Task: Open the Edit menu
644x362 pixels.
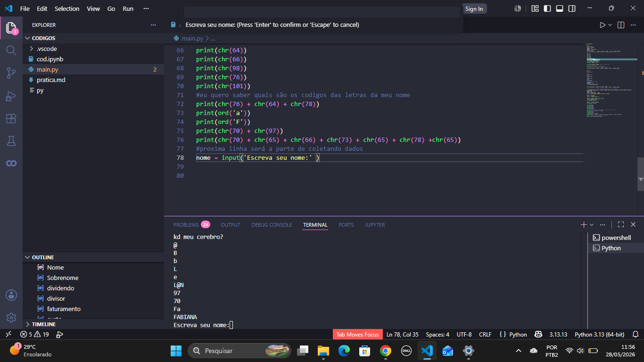Action: (x=42, y=8)
